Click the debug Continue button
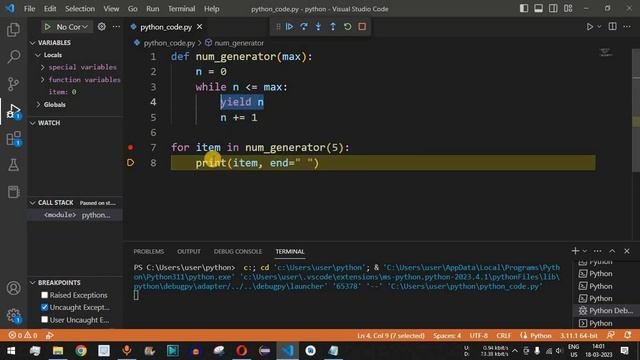 289,27
